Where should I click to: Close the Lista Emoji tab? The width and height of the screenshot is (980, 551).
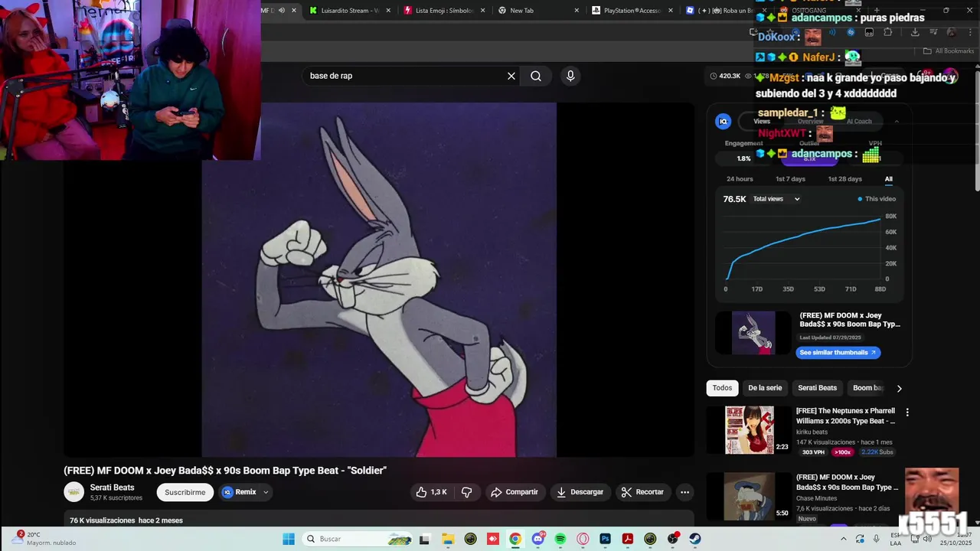click(483, 11)
